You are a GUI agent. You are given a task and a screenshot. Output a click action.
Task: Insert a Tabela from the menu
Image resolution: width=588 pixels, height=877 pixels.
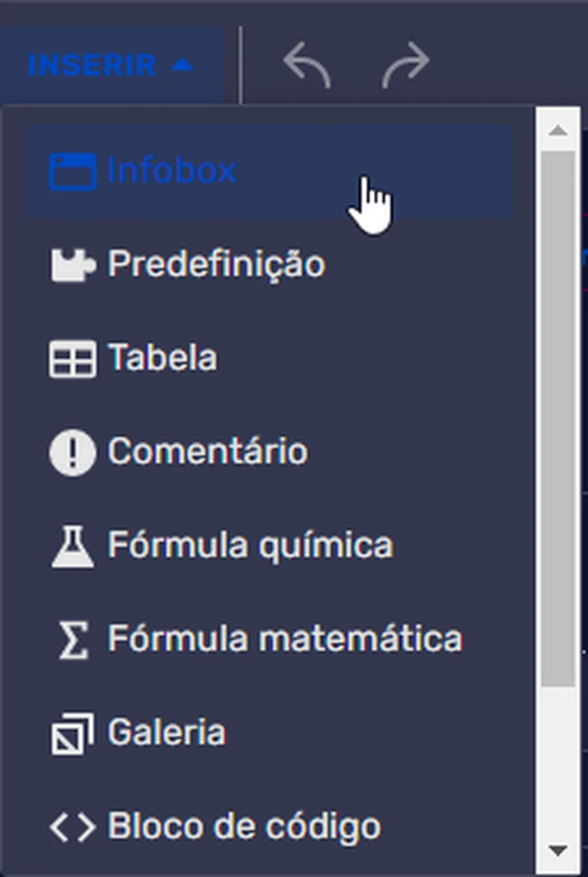point(162,359)
